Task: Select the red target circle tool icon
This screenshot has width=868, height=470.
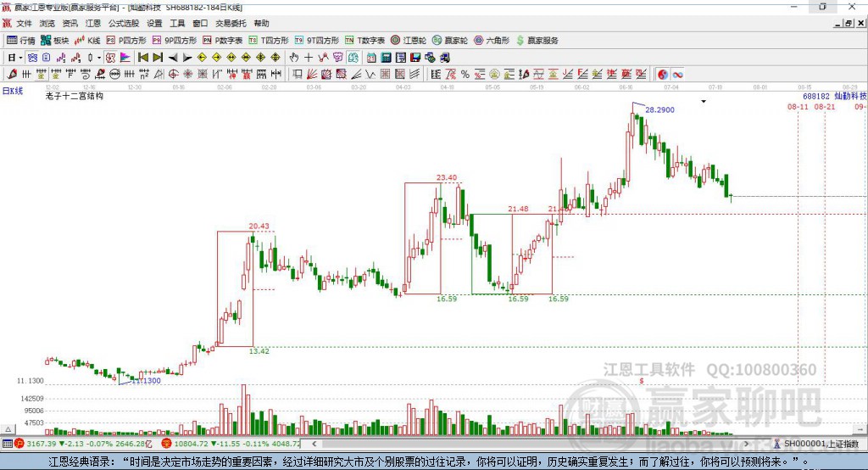Action: (x=173, y=75)
